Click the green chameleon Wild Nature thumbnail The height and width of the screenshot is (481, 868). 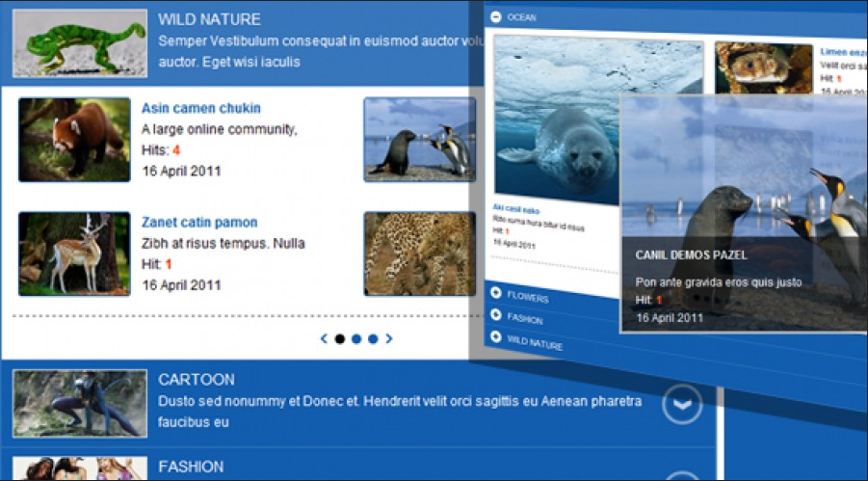coord(80,43)
